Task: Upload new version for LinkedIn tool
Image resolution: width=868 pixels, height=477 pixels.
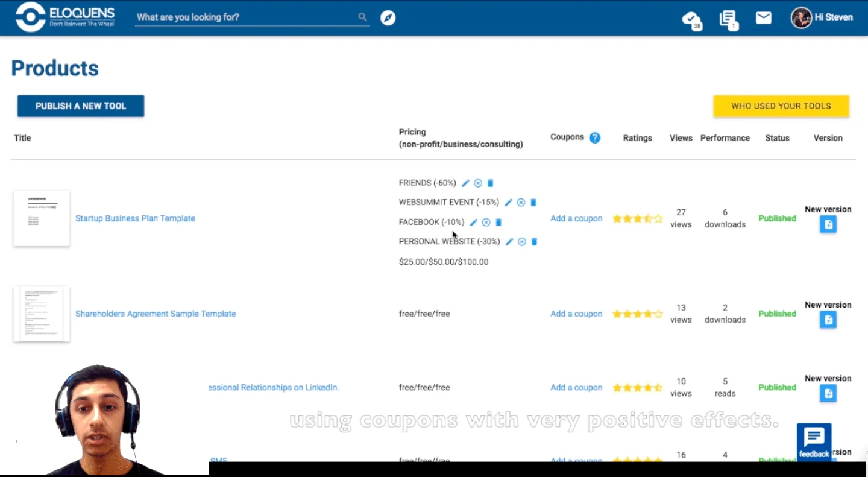Action: click(828, 393)
